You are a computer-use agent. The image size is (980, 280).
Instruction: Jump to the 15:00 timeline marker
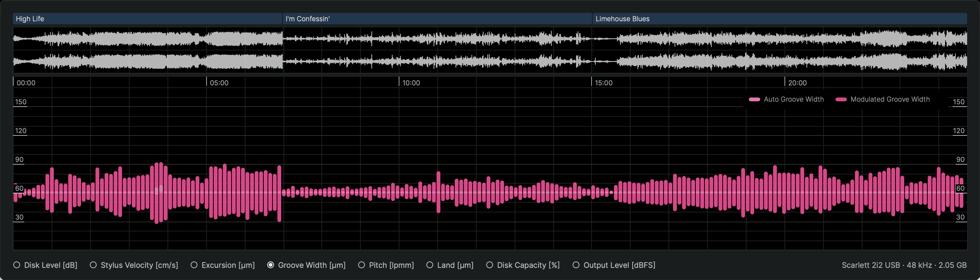(603, 83)
